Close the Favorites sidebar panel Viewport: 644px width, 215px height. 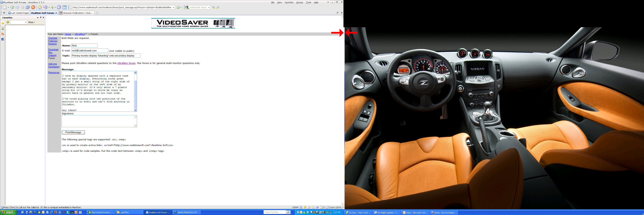43,18
